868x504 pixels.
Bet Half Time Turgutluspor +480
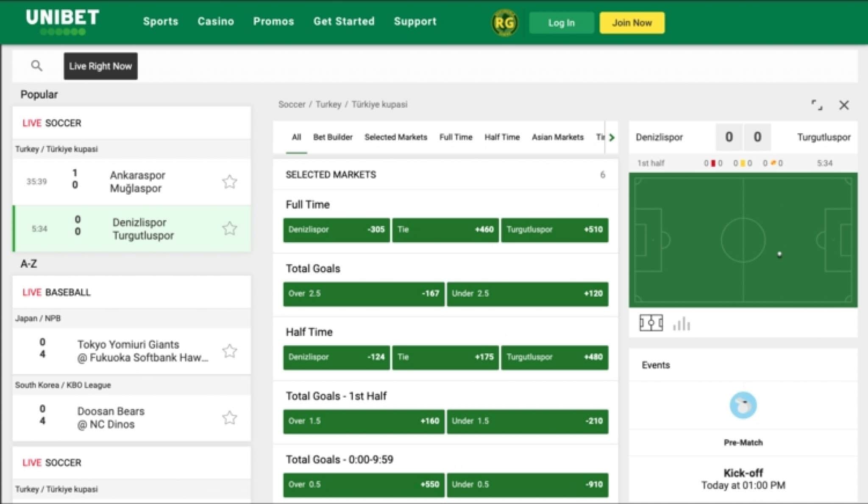(554, 357)
